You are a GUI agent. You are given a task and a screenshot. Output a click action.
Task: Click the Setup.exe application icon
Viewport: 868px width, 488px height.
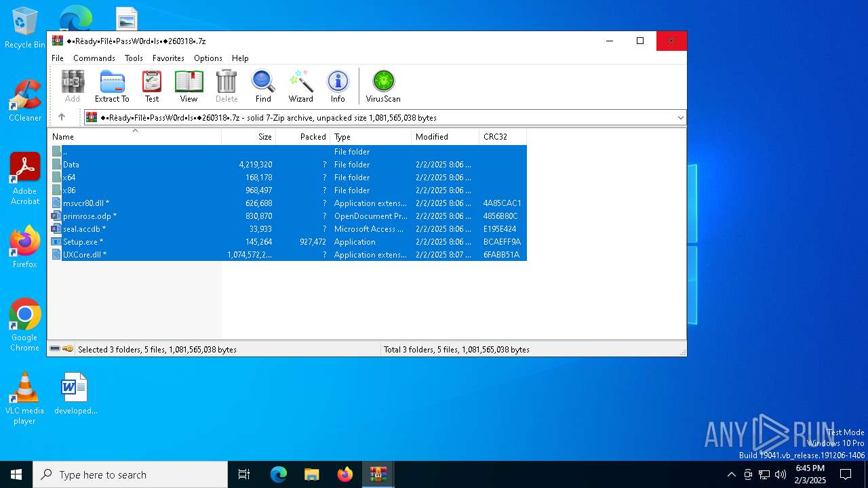[56, 242]
